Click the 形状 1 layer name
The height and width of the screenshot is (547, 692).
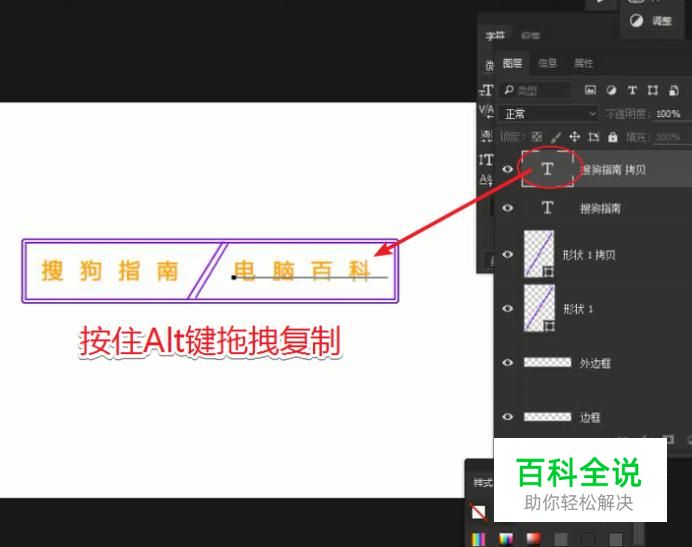[x=578, y=309]
